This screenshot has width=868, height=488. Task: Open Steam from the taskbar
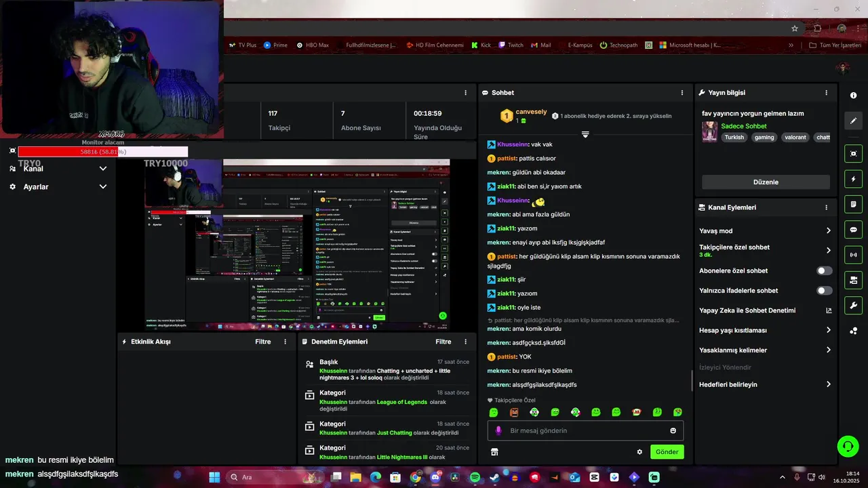click(494, 477)
